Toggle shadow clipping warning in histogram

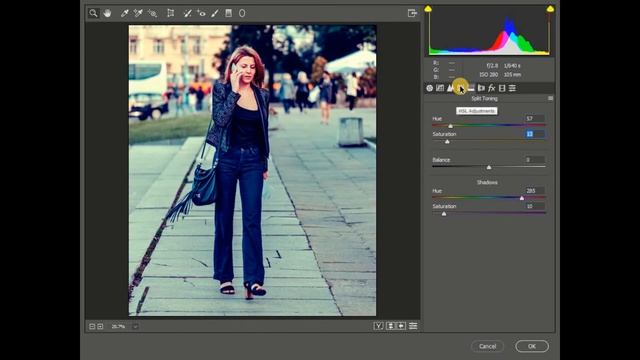[428, 9]
